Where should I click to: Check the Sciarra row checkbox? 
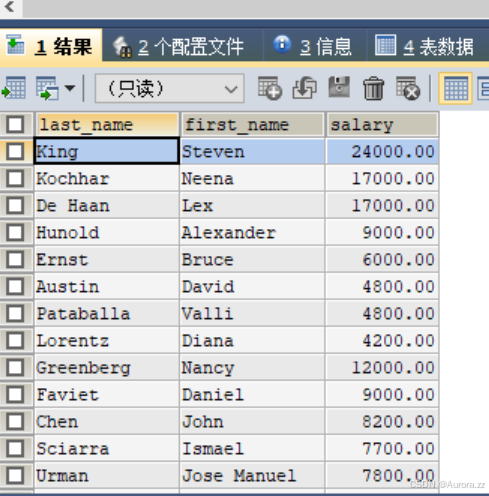pos(15,449)
